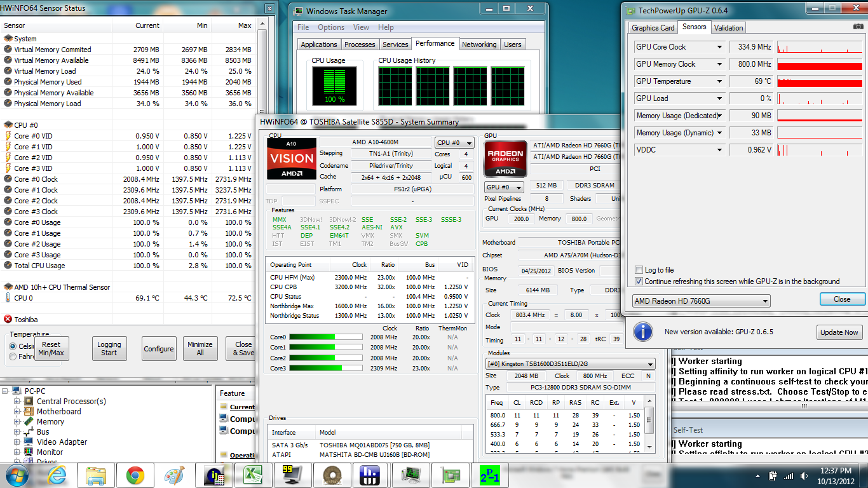Click the Virtual Memory Load sensor row
The height and width of the screenshot is (488, 868).
[x=127, y=71]
